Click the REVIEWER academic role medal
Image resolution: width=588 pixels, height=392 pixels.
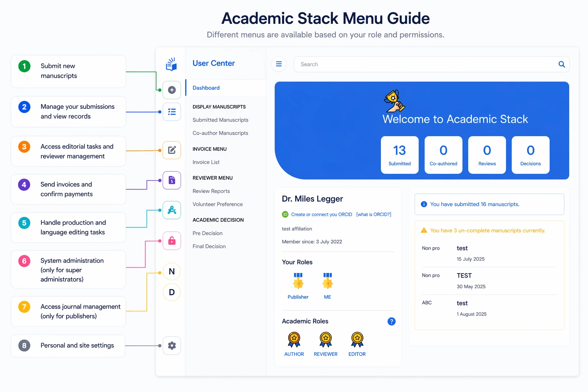click(326, 345)
